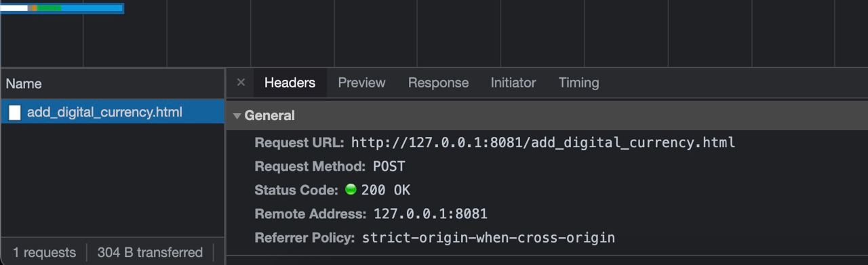Select the add_digital_currency.html request row
868x265 pixels.
click(113, 113)
